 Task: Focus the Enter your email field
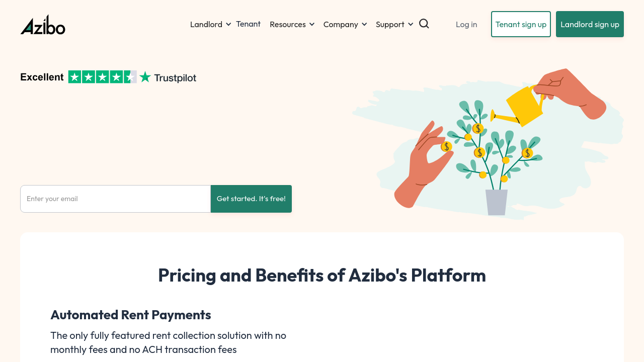click(x=115, y=199)
